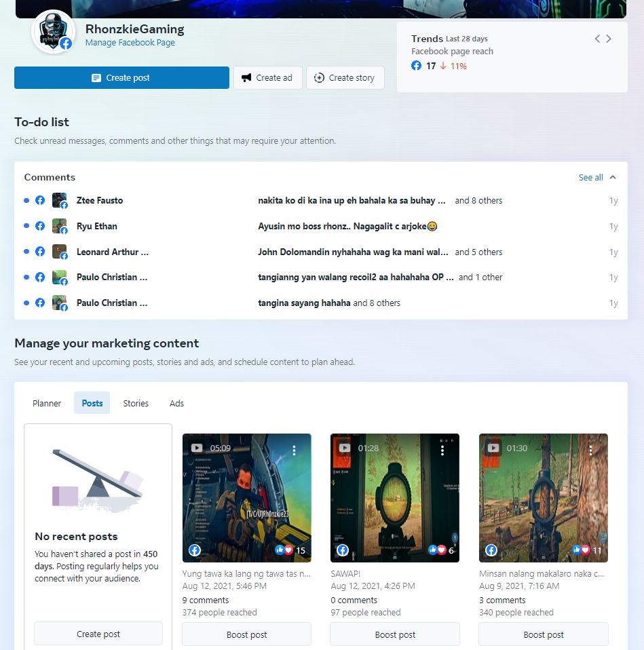Click the Facebook icon beside page reach 17

click(x=416, y=66)
